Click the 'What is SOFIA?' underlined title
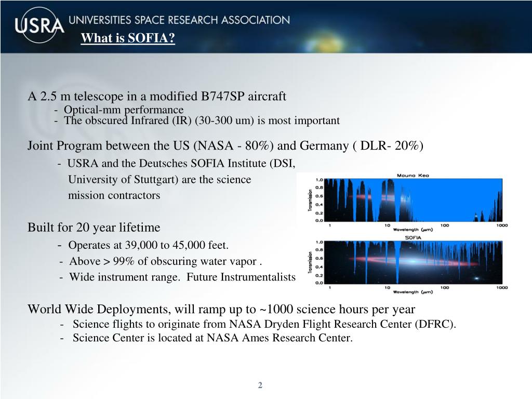This screenshot has width=532, height=399. [x=128, y=37]
